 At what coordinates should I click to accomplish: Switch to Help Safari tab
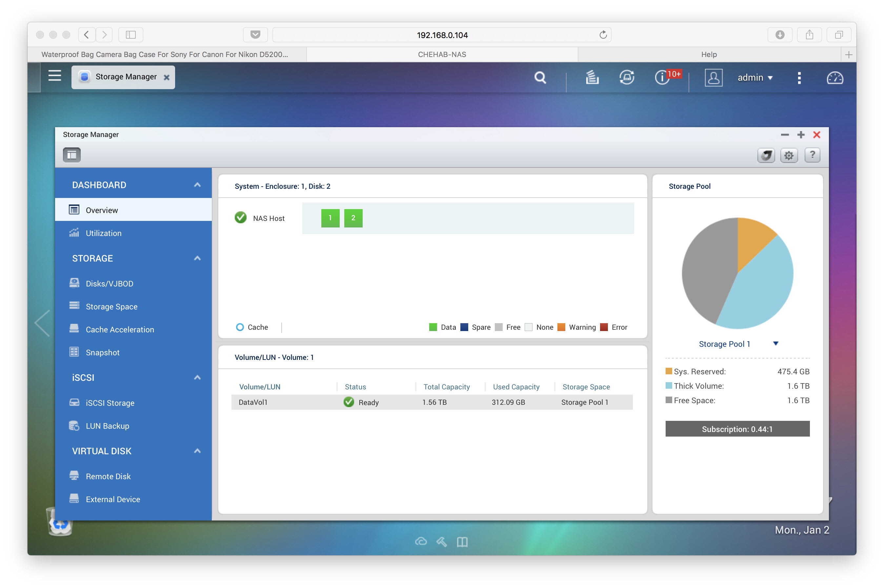click(709, 54)
